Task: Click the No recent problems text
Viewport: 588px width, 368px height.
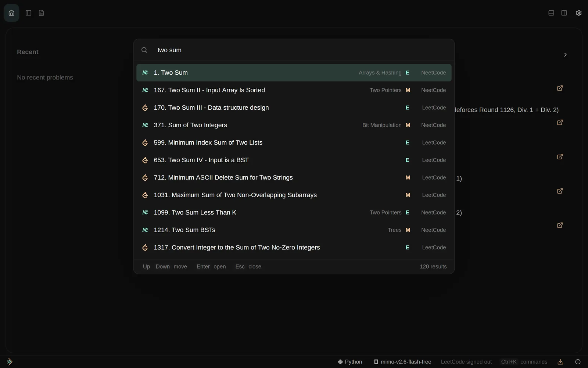Action: click(45, 77)
